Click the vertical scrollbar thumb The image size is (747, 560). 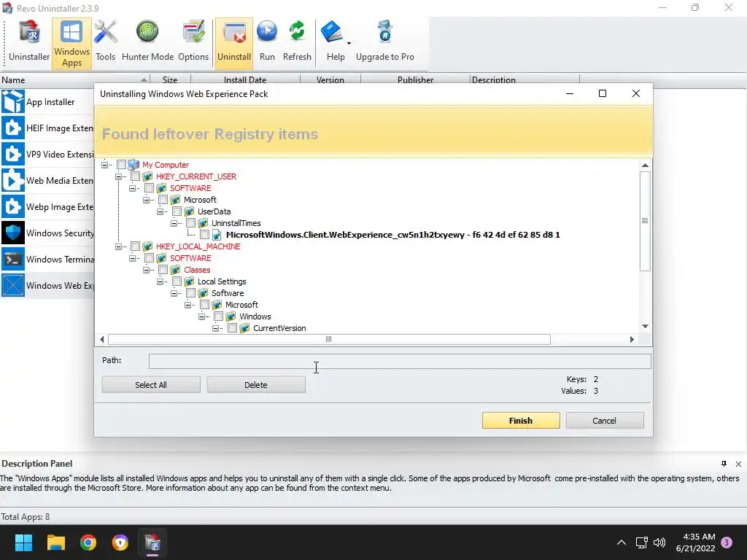tap(645, 221)
